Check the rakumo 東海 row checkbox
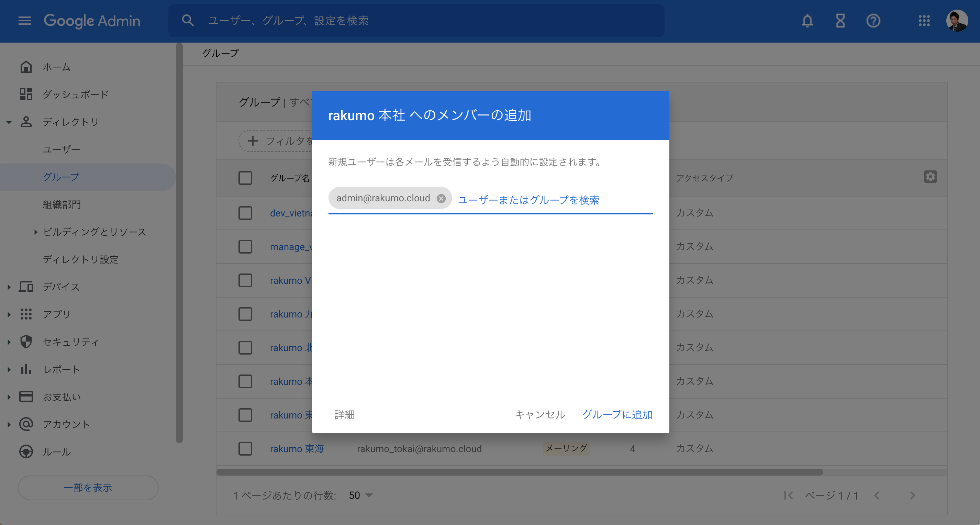Screen dimensions: 980x525 click(x=245, y=448)
